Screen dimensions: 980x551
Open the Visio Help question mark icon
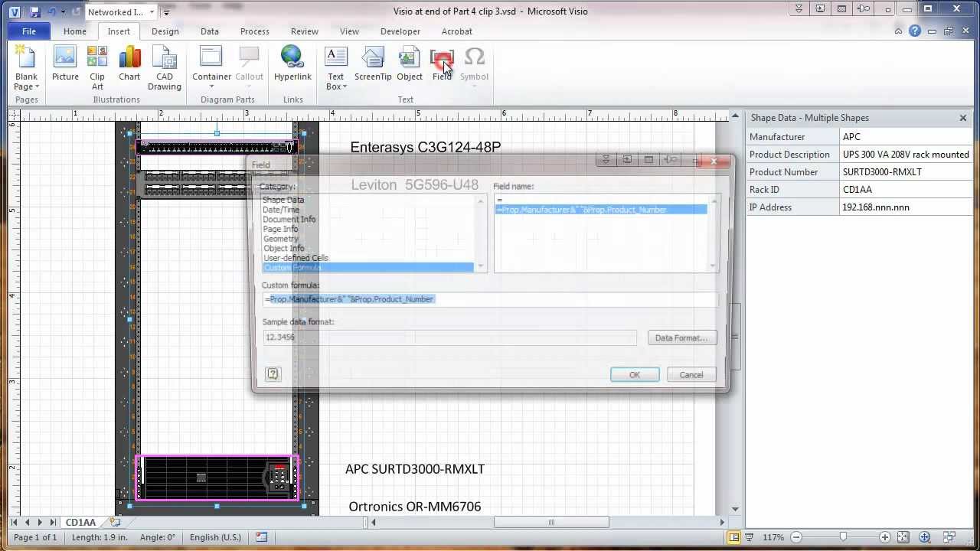coord(915,31)
